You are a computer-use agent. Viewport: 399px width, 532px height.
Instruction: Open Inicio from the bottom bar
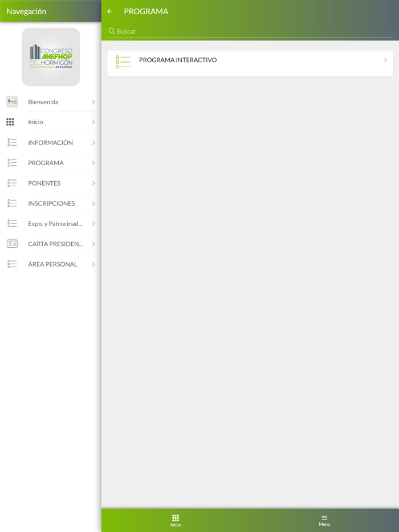pyautogui.click(x=176, y=521)
